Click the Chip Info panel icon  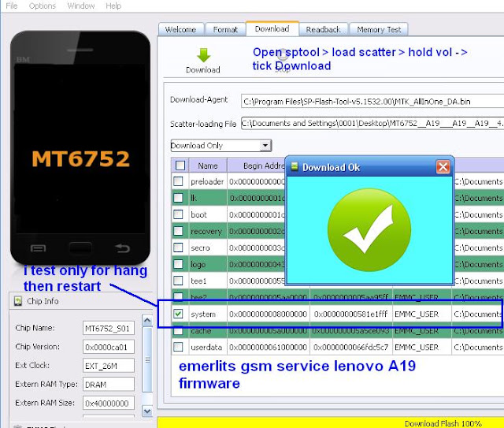click(18, 301)
